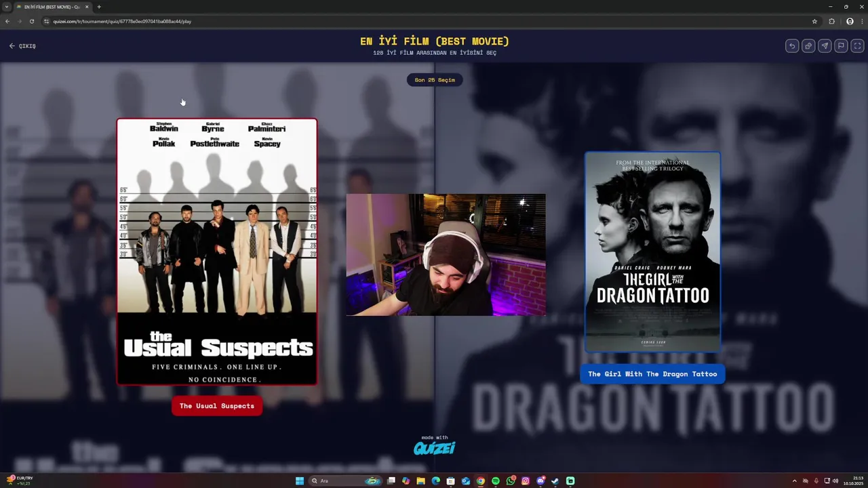Open the network tray icon

(x=827, y=481)
